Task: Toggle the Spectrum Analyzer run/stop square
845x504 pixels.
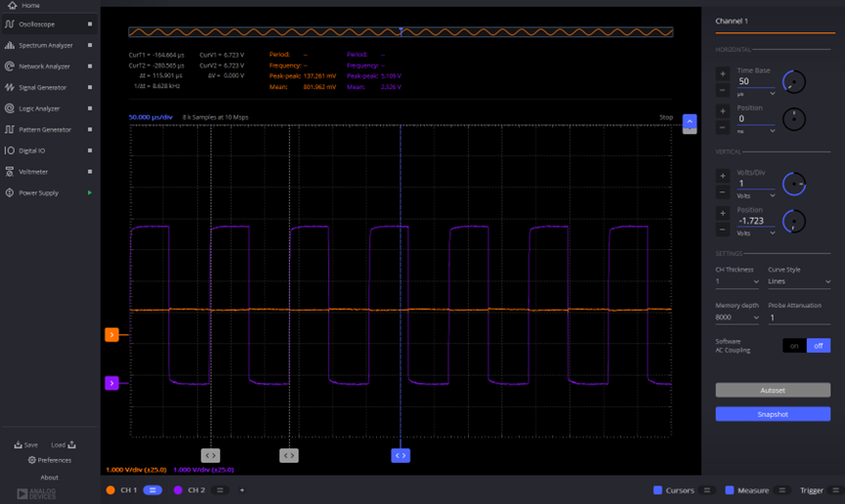Action: point(90,45)
